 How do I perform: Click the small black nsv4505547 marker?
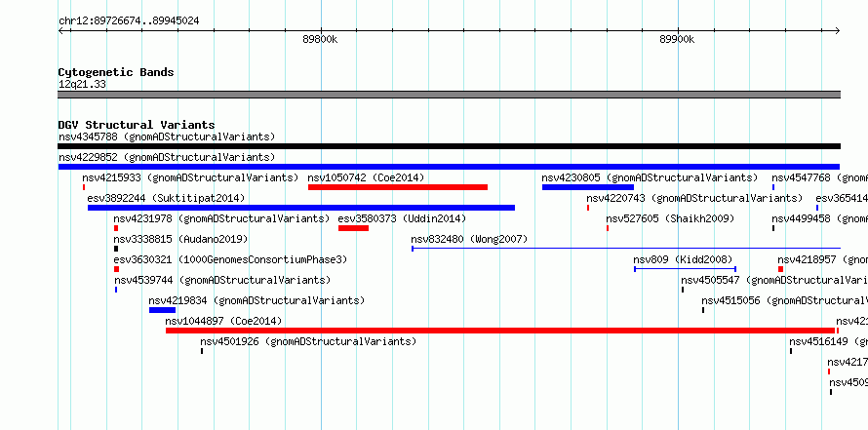tap(683, 290)
